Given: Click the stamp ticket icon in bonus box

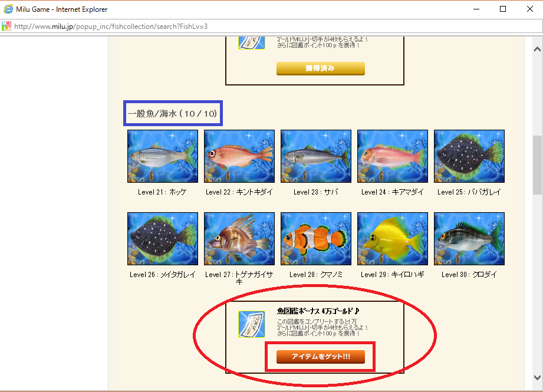Looking at the screenshot, I should [252, 324].
